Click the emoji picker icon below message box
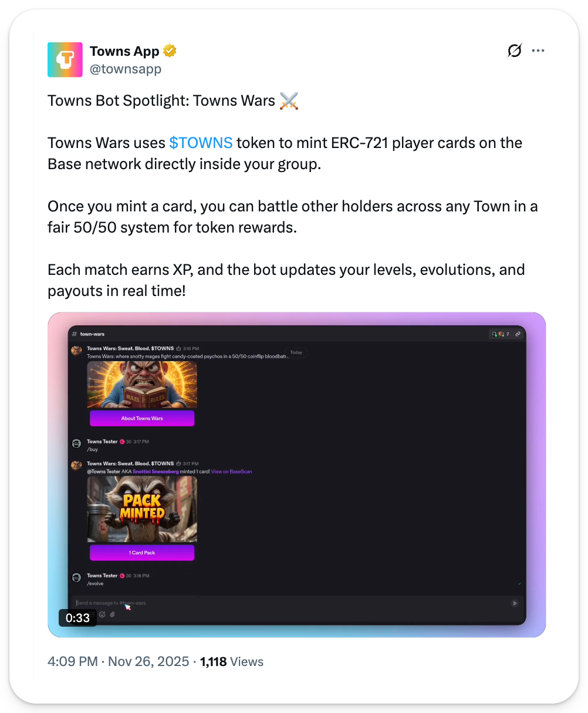588x713 pixels. [x=102, y=614]
